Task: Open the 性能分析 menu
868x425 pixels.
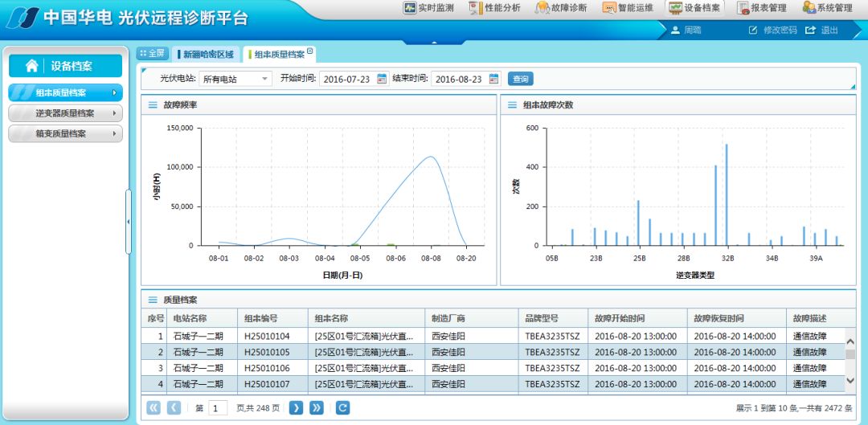Action: [494, 8]
